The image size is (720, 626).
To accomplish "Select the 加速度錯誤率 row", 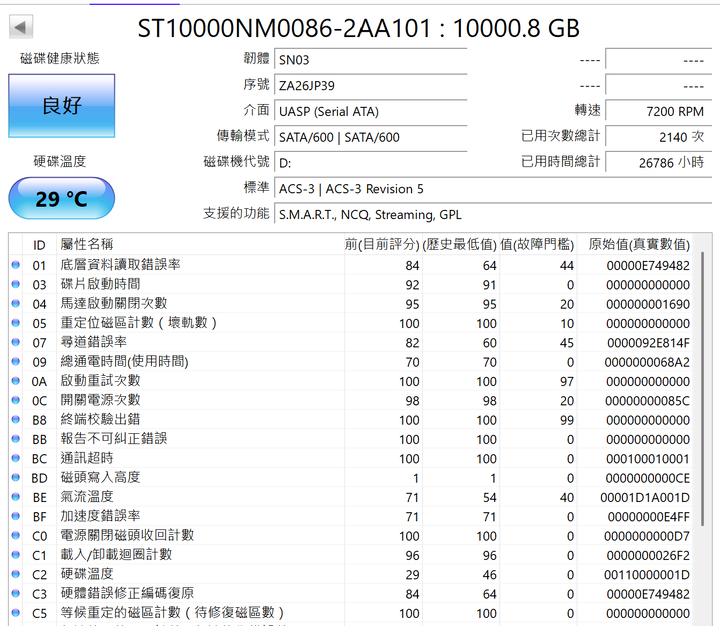I will (351, 516).
